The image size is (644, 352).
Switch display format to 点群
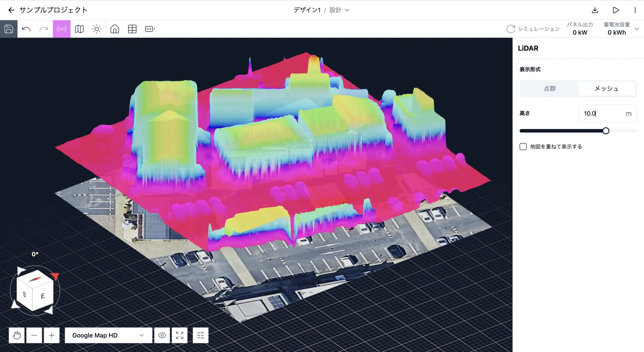(x=549, y=89)
